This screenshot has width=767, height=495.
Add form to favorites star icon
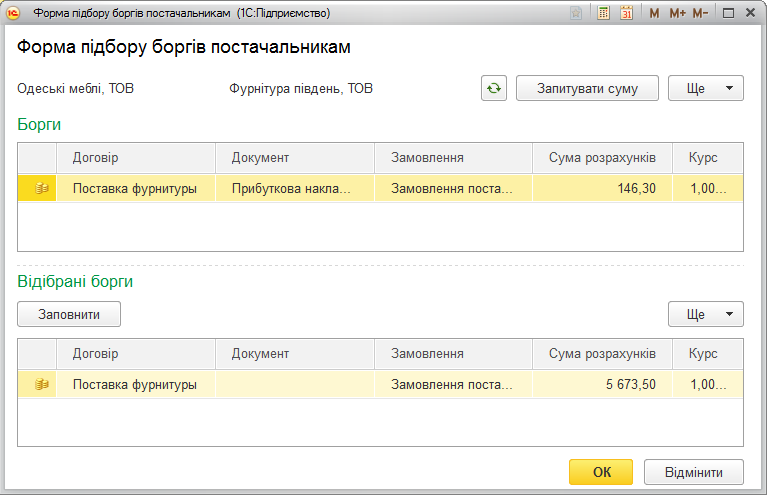576,13
